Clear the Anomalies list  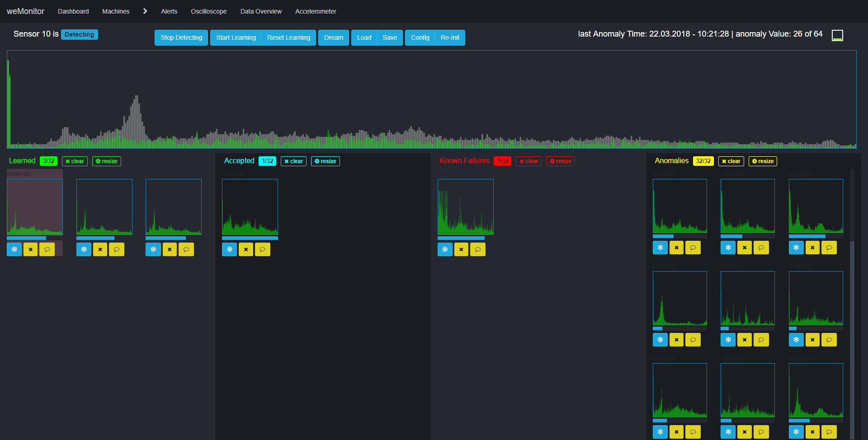pyautogui.click(x=731, y=161)
